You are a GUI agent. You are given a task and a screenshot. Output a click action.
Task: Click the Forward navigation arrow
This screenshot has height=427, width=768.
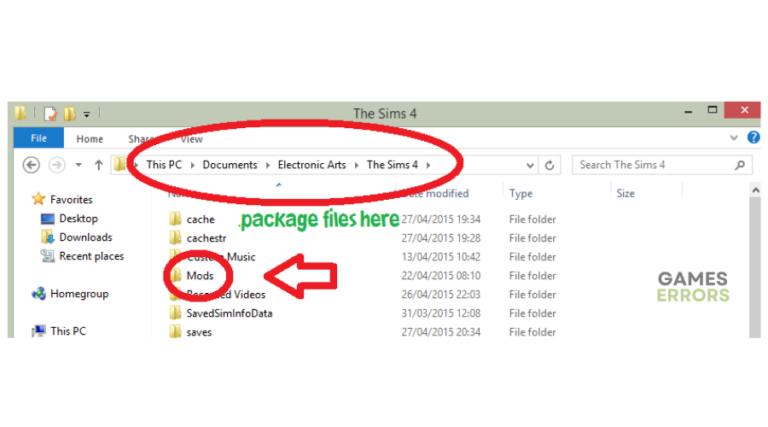coord(57,165)
